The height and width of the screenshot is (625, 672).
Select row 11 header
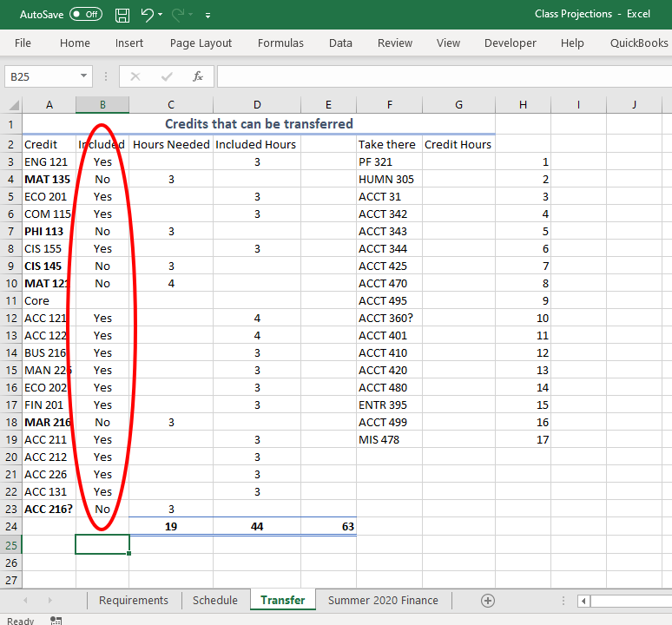(x=11, y=300)
